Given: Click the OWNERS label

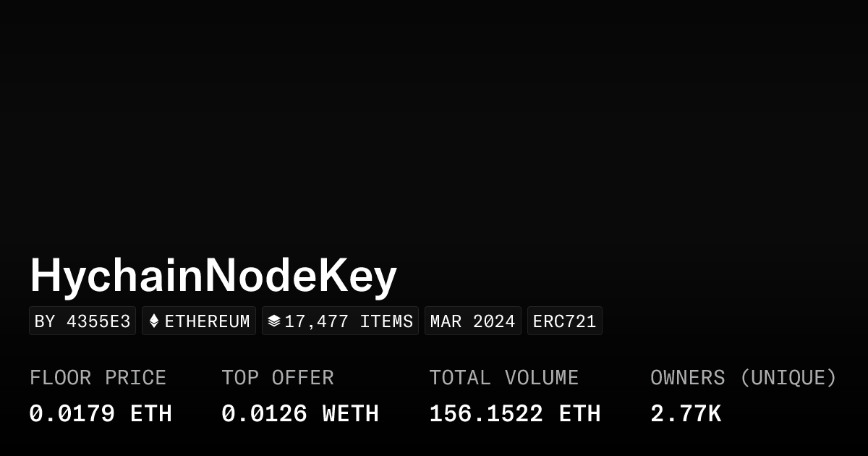Looking at the screenshot, I should coord(687,378).
